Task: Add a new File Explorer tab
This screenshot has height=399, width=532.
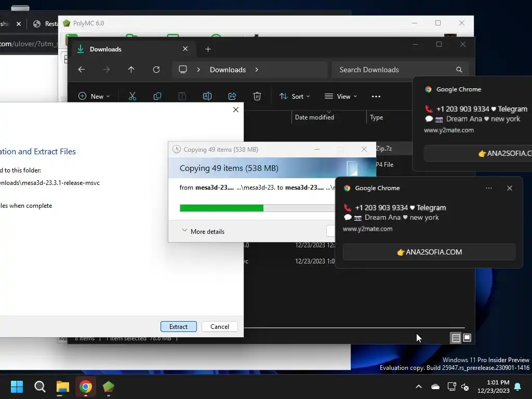Action: 208,49
